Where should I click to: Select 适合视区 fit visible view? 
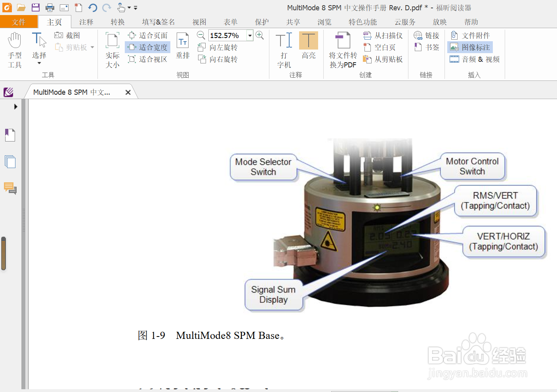point(148,59)
